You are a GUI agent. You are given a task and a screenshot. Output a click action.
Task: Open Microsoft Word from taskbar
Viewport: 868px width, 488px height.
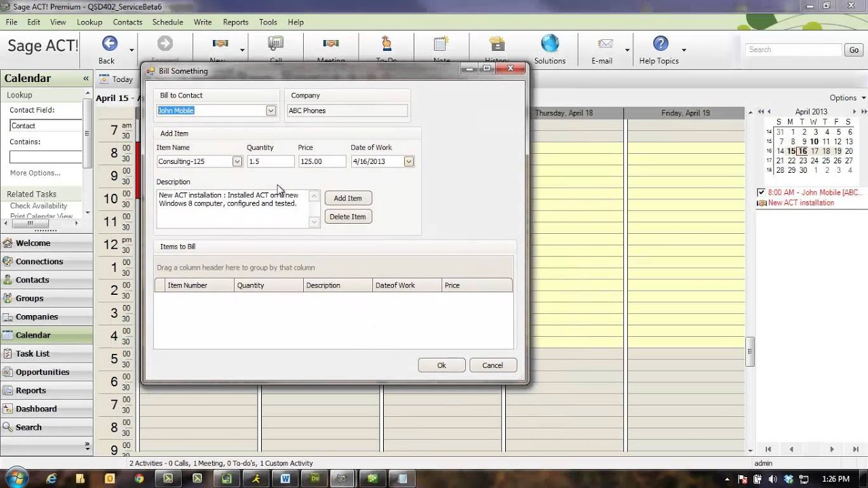[285, 479]
